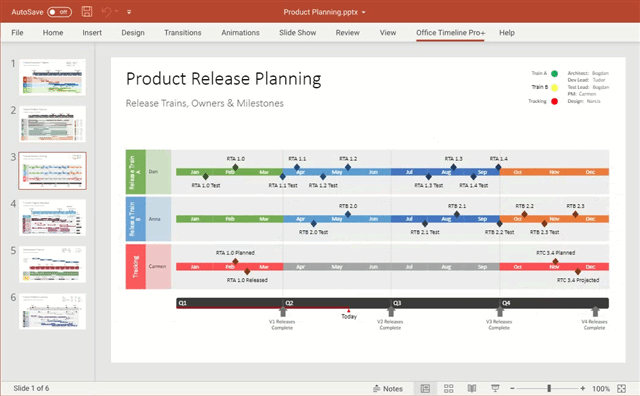Open the File tab
This screenshot has width=640, height=396.
pos(17,33)
